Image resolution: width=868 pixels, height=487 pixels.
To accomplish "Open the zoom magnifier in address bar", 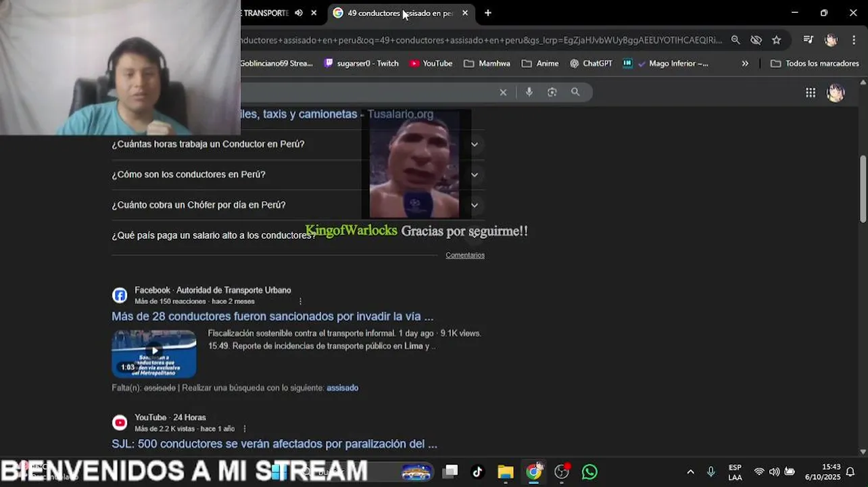I will pyautogui.click(x=736, y=40).
